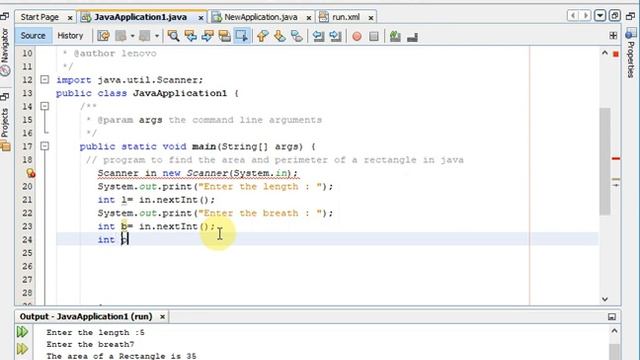The image size is (640, 360).
Task: Click 'The area of a Rectangle is 35' output
Action: pos(121,356)
